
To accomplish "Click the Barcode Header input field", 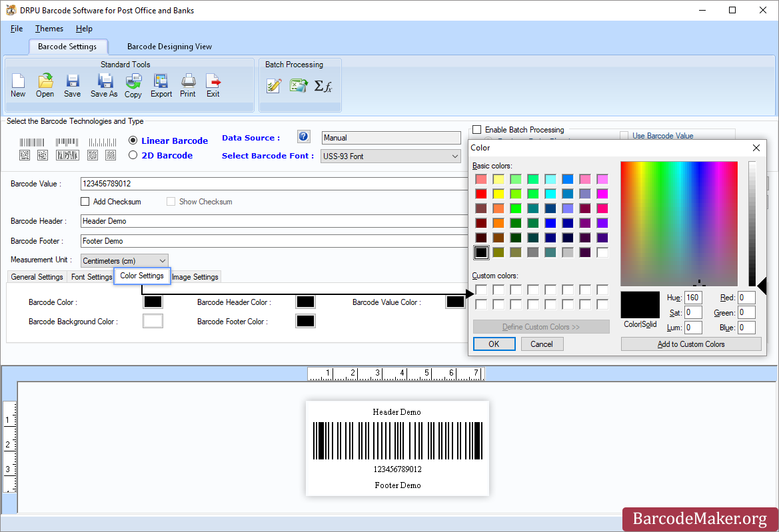I will click(273, 221).
